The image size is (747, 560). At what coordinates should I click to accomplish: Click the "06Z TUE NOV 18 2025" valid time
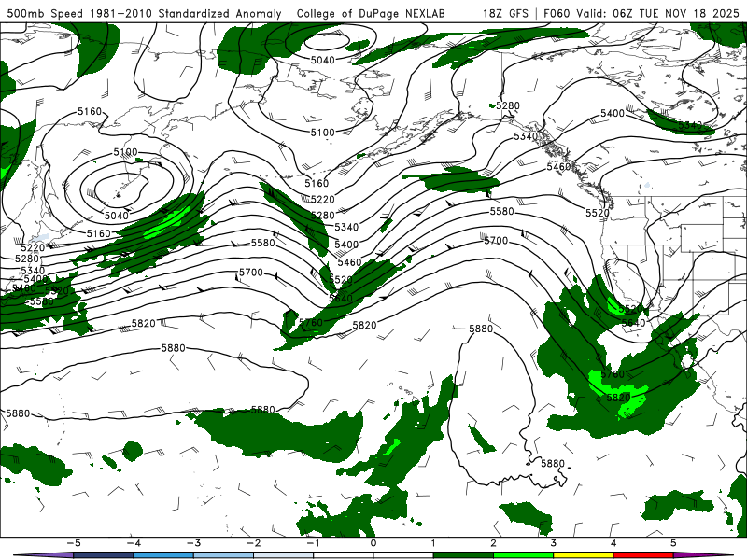pyautogui.click(x=676, y=13)
